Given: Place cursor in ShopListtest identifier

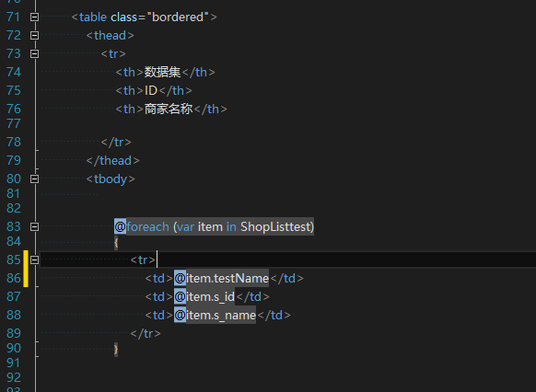Looking at the screenshot, I should 275,226.
